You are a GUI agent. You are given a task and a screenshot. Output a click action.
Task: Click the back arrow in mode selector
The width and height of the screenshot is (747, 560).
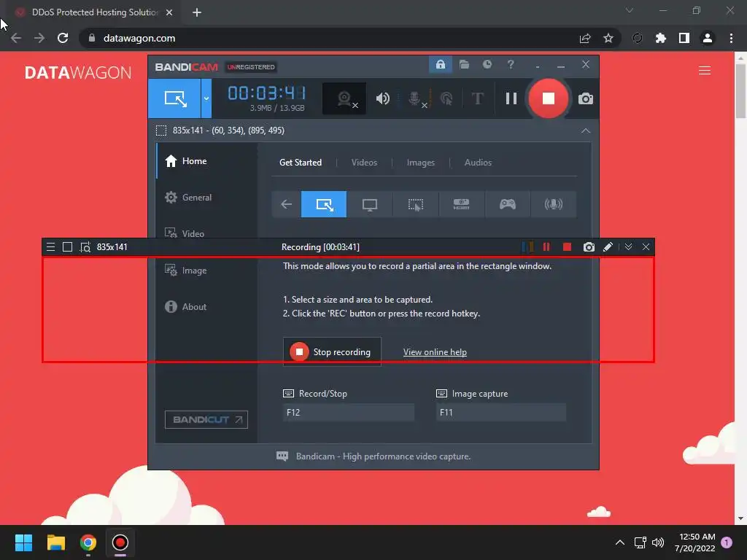tap(286, 204)
